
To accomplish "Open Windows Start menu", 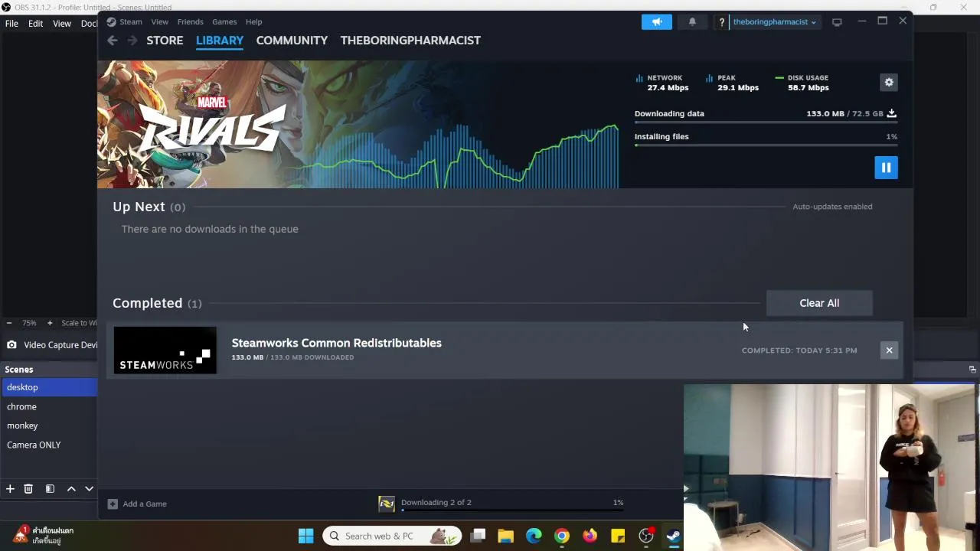I will click(x=305, y=536).
